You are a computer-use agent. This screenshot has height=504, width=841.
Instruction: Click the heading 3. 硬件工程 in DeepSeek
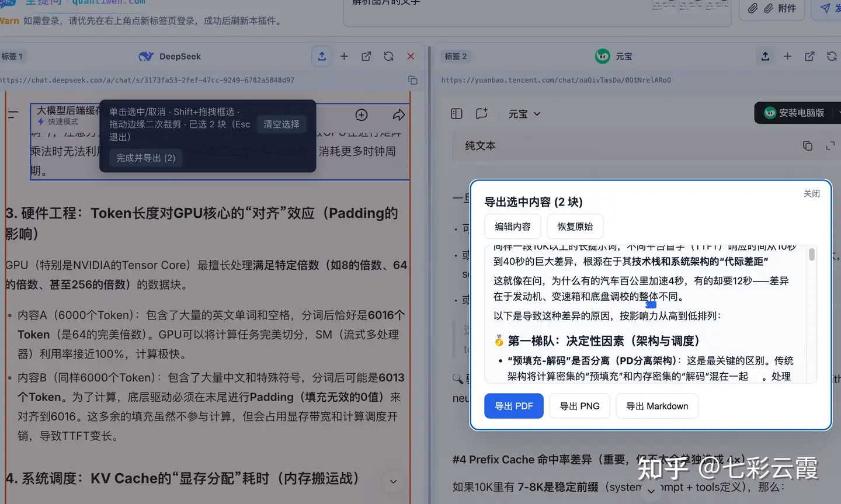(x=201, y=223)
